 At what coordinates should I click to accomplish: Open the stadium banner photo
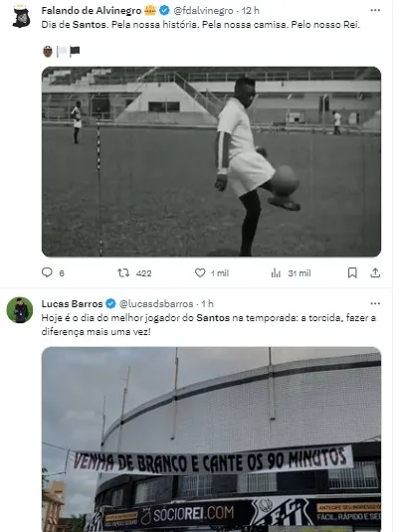click(x=211, y=440)
